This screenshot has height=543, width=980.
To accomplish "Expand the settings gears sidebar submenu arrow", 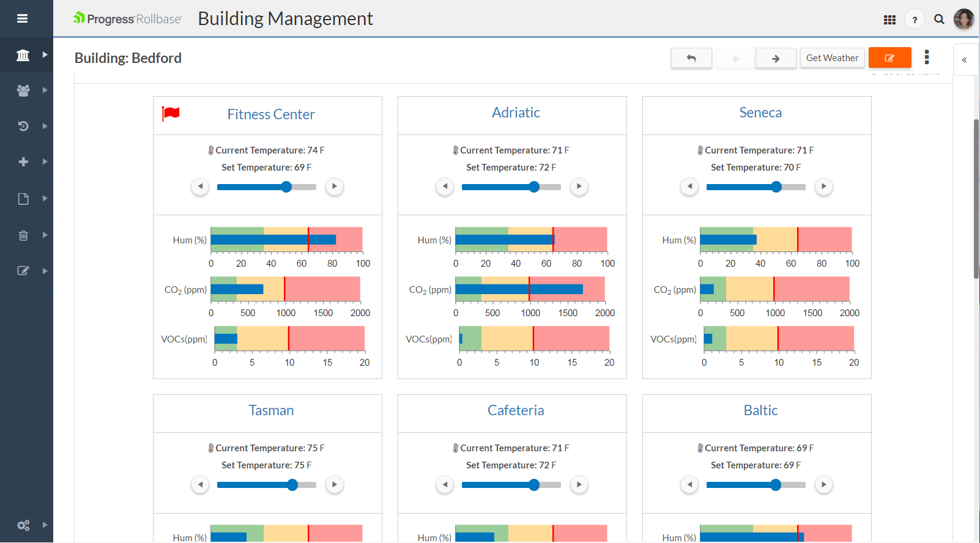I will click(45, 525).
